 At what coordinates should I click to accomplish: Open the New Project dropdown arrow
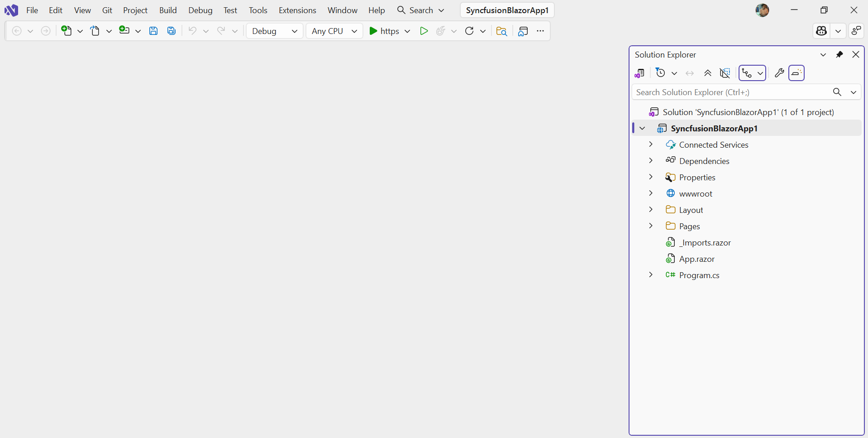80,31
